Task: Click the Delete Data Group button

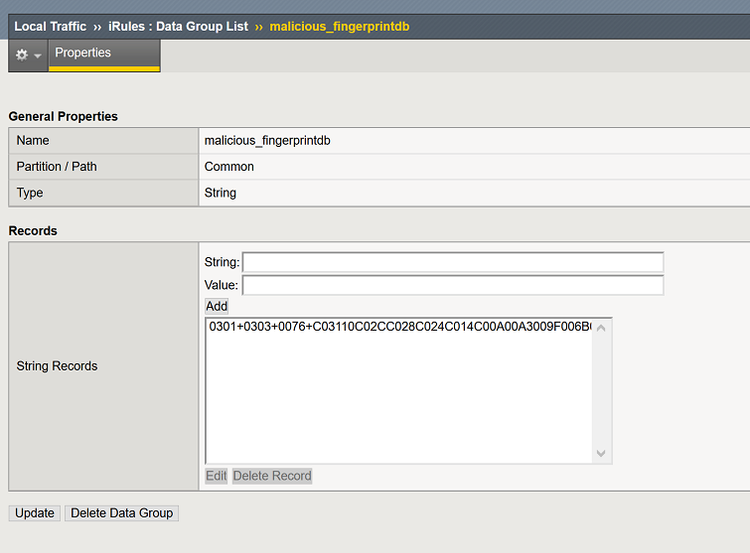Action: tap(121, 513)
